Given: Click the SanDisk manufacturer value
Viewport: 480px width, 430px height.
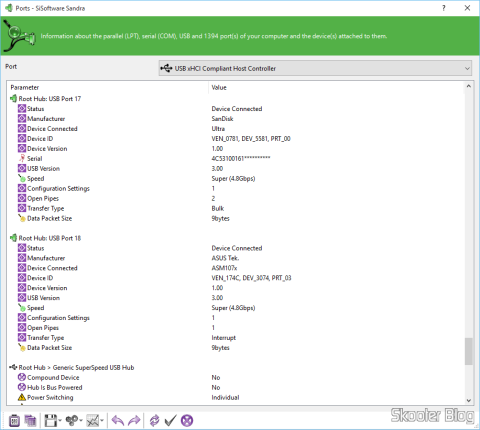Looking at the screenshot, I should 222,119.
